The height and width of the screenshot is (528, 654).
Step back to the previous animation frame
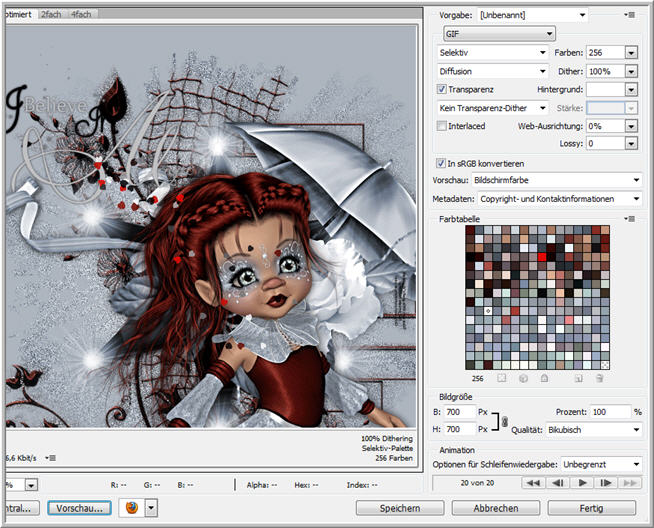(x=557, y=483)
